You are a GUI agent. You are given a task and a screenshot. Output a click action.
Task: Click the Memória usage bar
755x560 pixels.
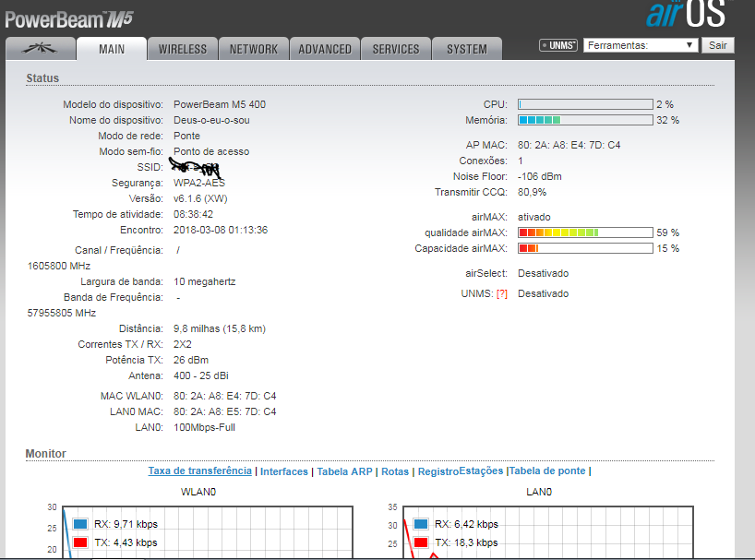(x=585, y=120)
